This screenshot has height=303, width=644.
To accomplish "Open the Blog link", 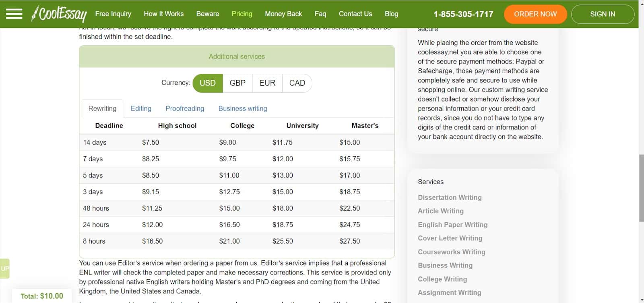I will coord(391,14).
